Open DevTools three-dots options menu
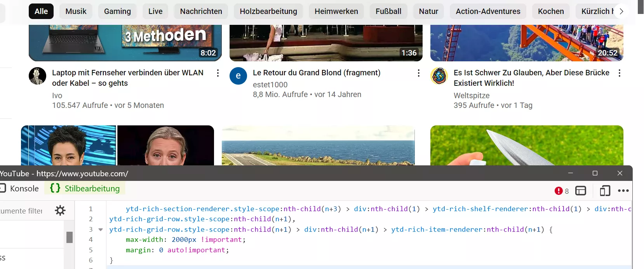Screen dimensions: 644x269 [623, 191]
